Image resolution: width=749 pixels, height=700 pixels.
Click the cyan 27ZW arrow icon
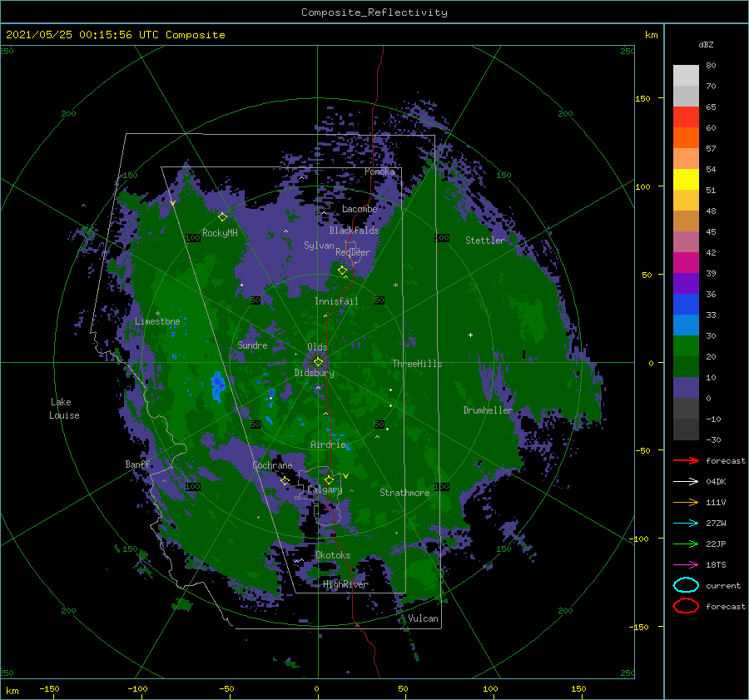pos(686,524)
